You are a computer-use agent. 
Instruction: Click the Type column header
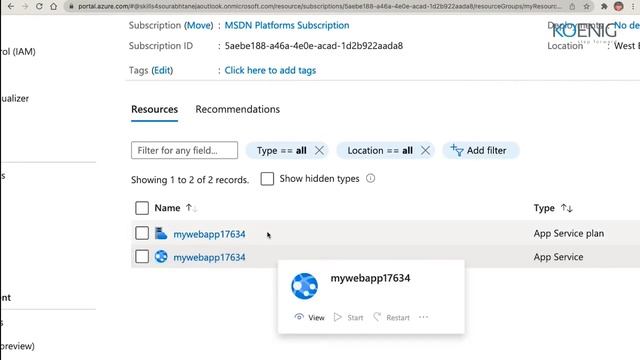[544, 208]
